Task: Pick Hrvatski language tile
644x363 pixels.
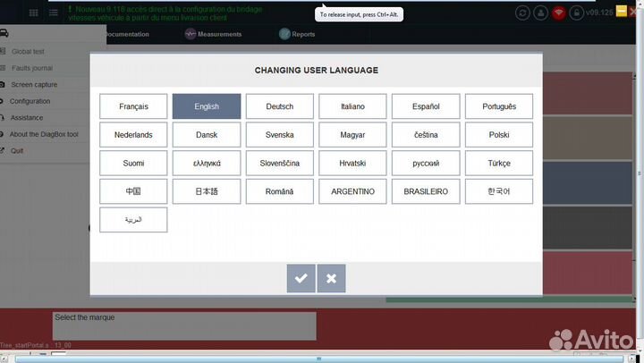Action: tap(352, 163)
